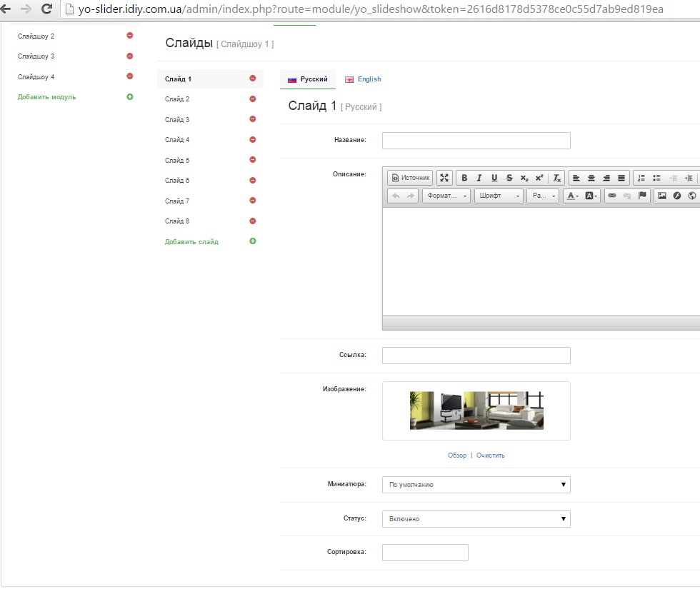
Task: Open the text color picker
Action: (572, 196)
